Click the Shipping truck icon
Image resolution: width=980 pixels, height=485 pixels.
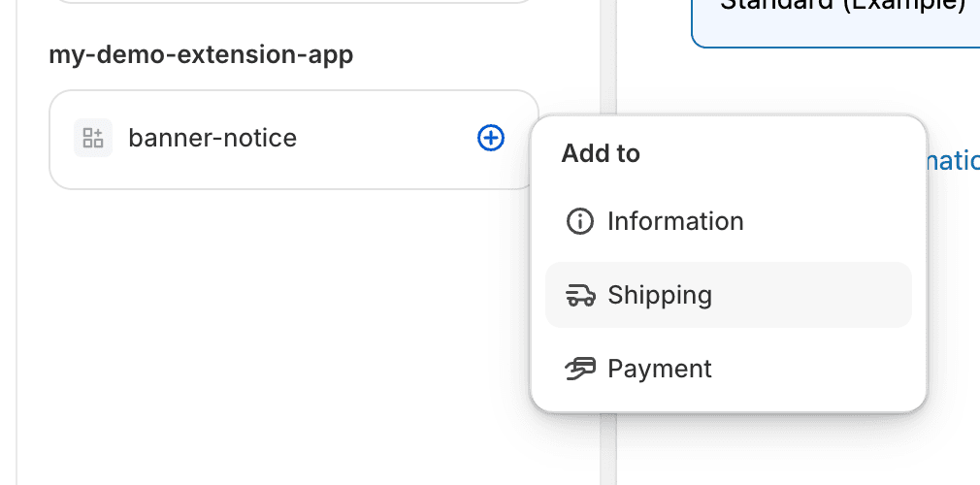[x=579, y=296]
